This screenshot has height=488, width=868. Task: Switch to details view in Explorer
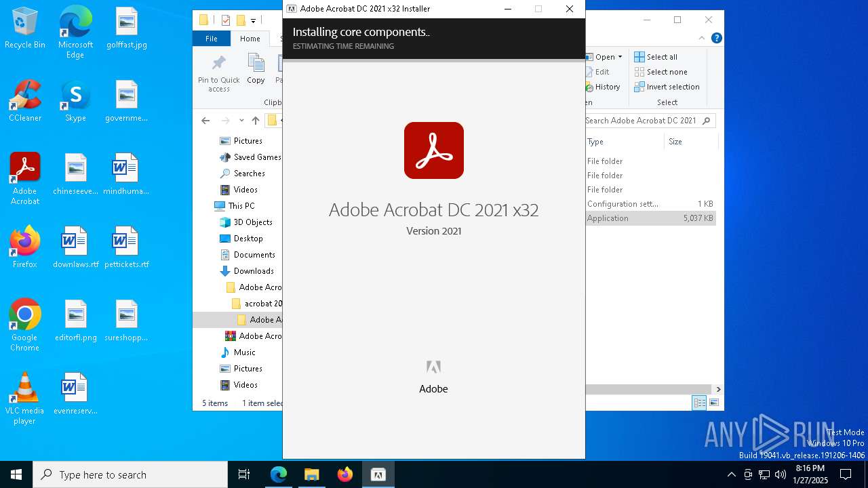(700, 403)
